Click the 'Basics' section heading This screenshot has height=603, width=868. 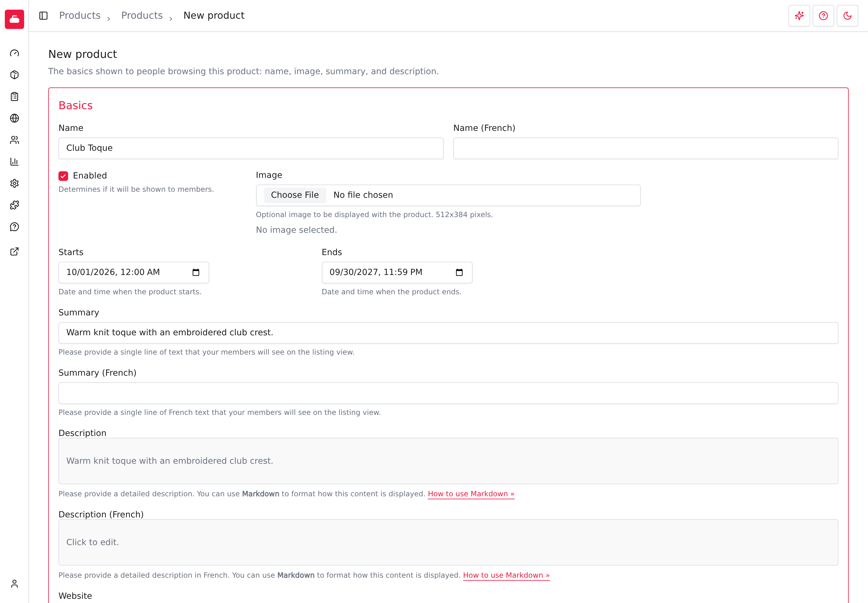point(76,106)
